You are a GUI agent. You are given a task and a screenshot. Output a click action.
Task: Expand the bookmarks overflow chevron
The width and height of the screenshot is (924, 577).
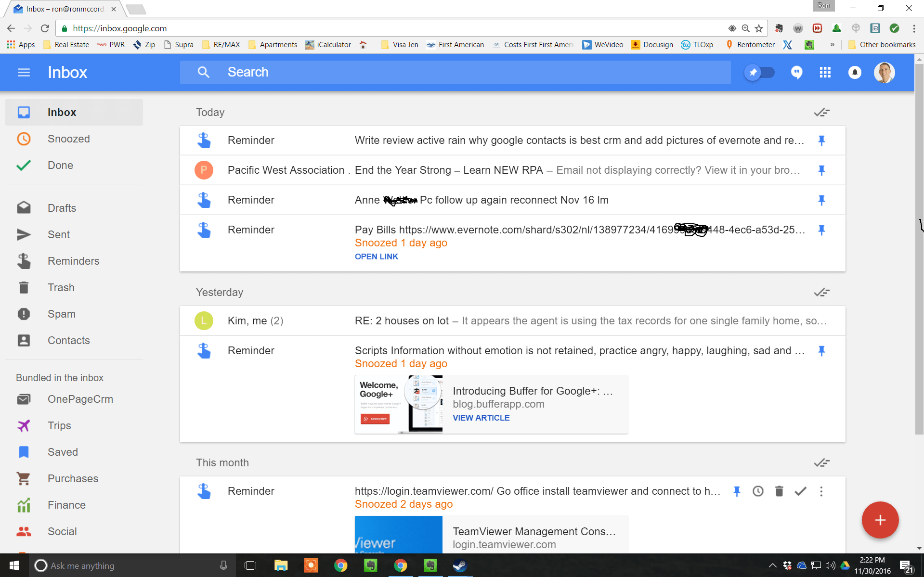pos(833,44)
